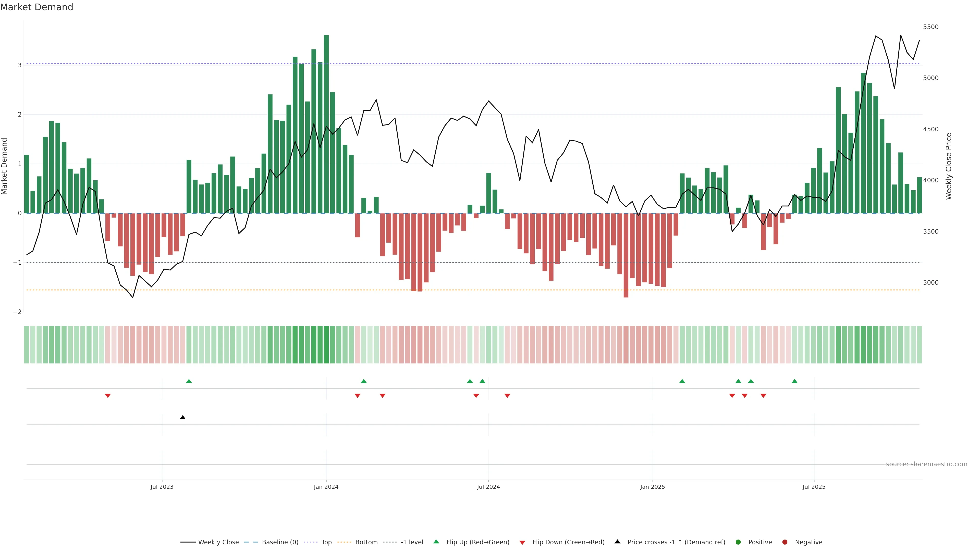Image resolution: width=980 pixels, height=551 pixels.
Task: Click the black Price crosses -1 legend triangle
Action: 617,542
